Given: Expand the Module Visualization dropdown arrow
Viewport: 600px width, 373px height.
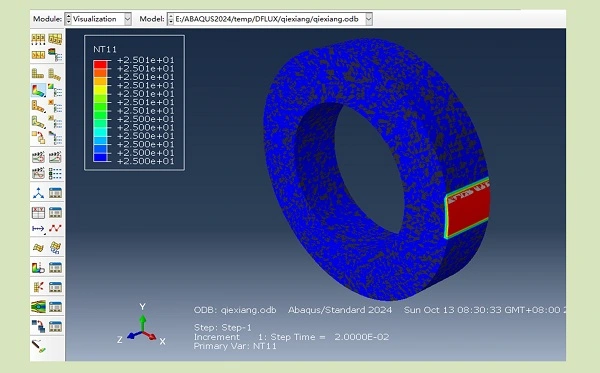Looking at the screenshot, I should 127,19.
